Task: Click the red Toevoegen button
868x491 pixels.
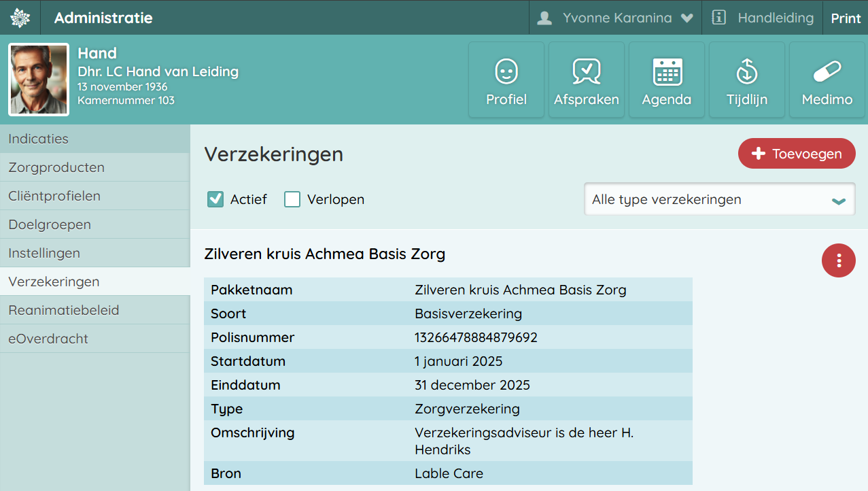Action: coord(797,154)
